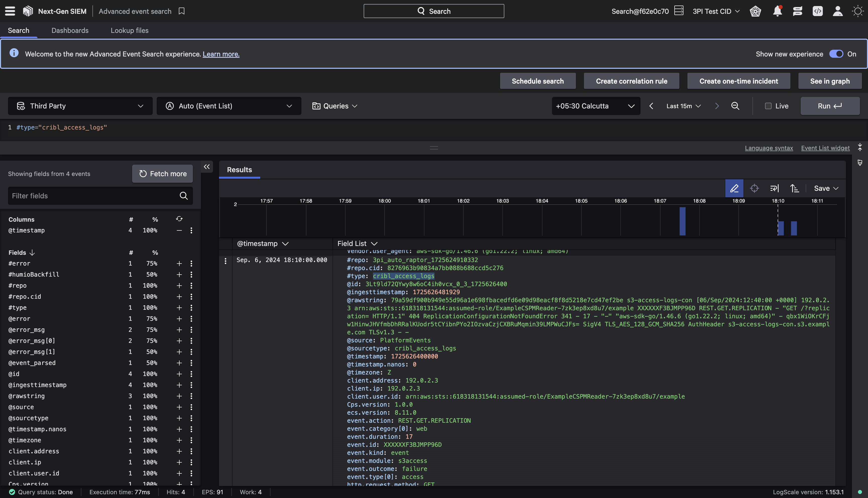This screenshot has height=498, width=868.
Task: Open the Lookup files tab
Action: [129, 30]
